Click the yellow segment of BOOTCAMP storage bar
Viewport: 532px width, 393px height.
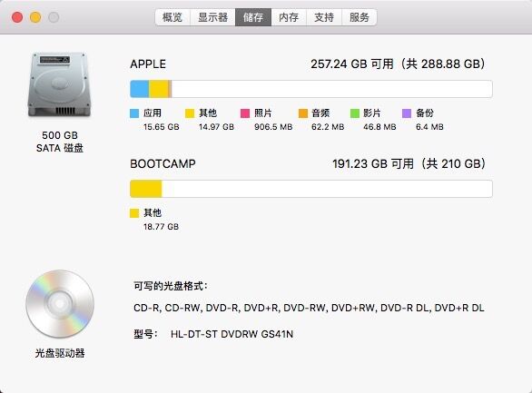coord(146,189)
